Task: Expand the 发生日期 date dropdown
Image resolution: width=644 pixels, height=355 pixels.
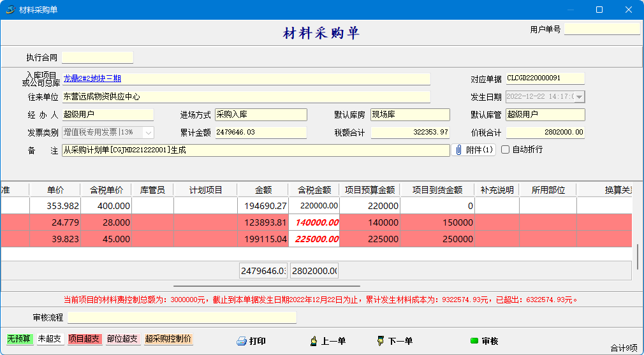Action: pyautogui.click(x=580, y=97)
